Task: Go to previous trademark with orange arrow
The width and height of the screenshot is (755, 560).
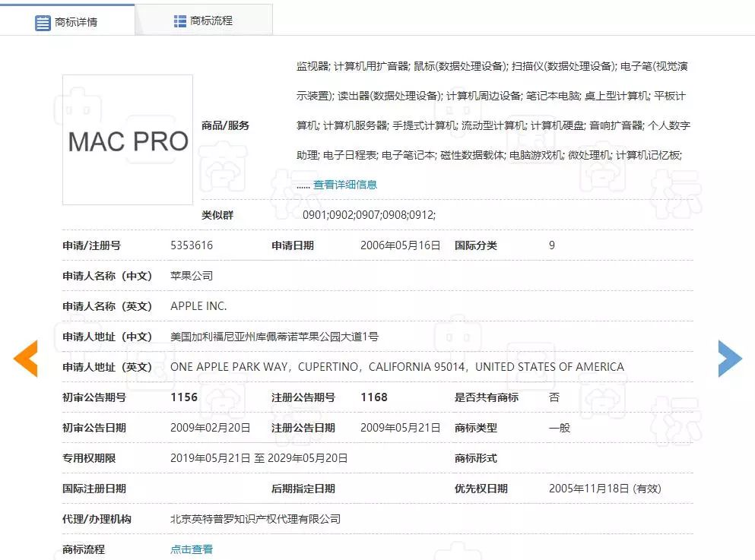Action: click(x=26, y=359)
